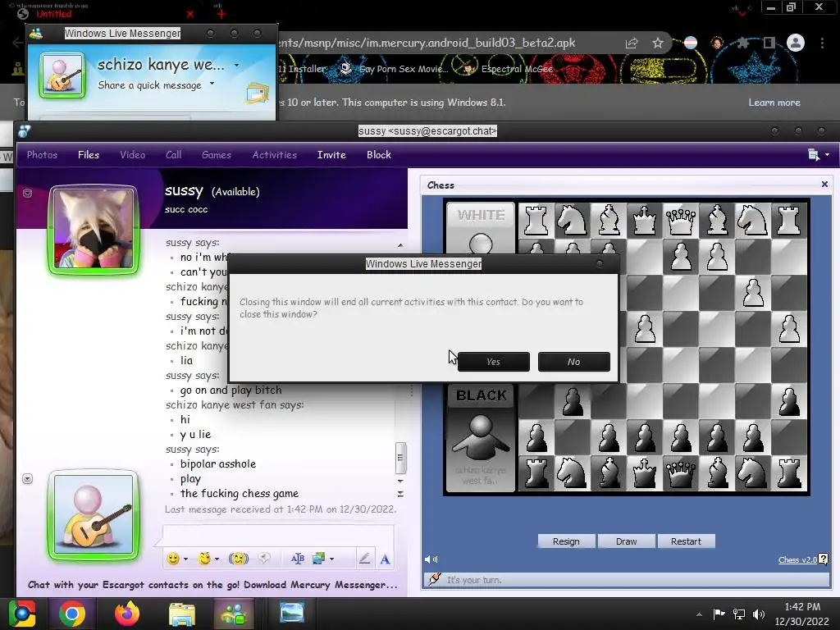
Task: Collapse your own display picture
Action: click(x=27, y=478)
